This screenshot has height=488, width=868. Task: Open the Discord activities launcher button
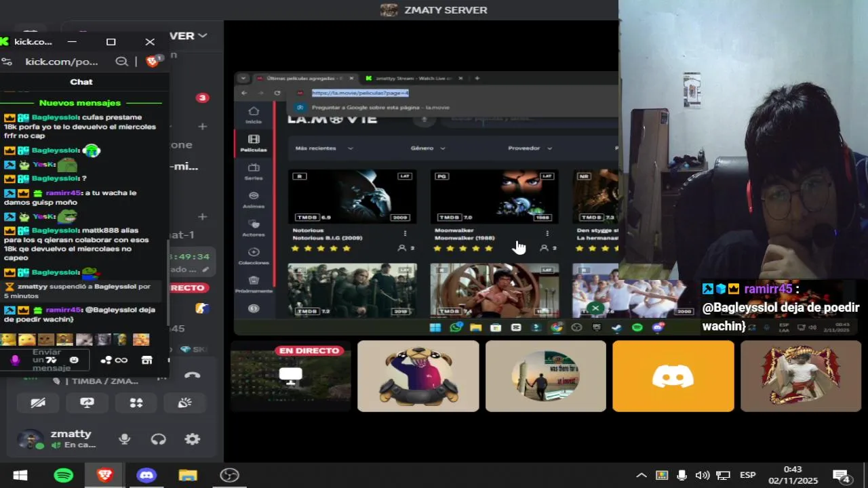(x=136, y=403)
